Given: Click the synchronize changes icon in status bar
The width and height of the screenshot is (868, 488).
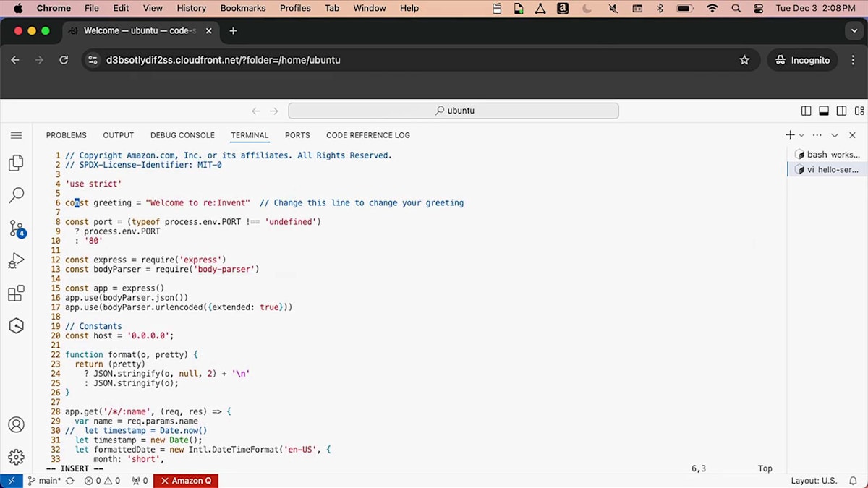Looking at the screenshot, I should (x=70, y=481).
